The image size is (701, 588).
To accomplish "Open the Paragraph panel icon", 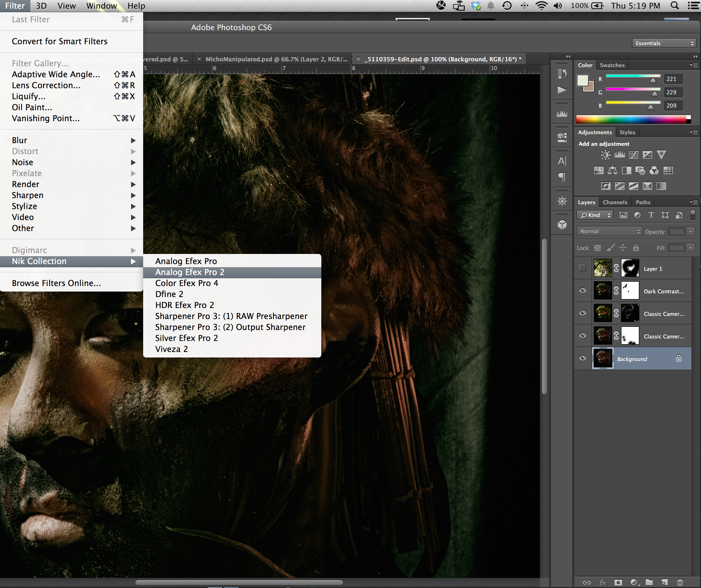I will 562,177.
